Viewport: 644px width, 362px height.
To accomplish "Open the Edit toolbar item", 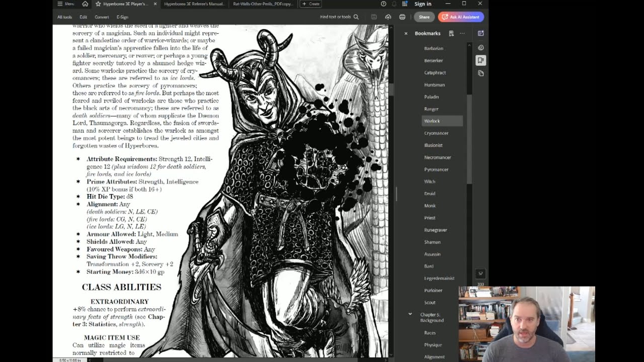I will tap(83, 17).
